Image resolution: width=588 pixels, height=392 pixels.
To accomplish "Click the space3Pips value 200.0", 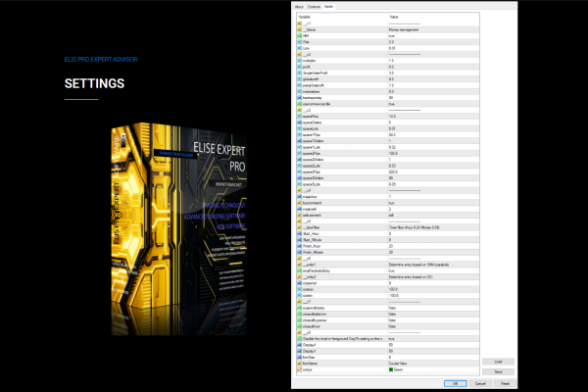I will click(x=393, y=171).
